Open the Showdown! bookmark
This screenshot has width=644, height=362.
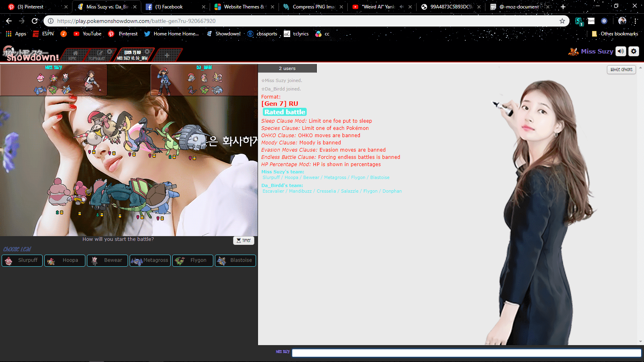click(223, 34)
